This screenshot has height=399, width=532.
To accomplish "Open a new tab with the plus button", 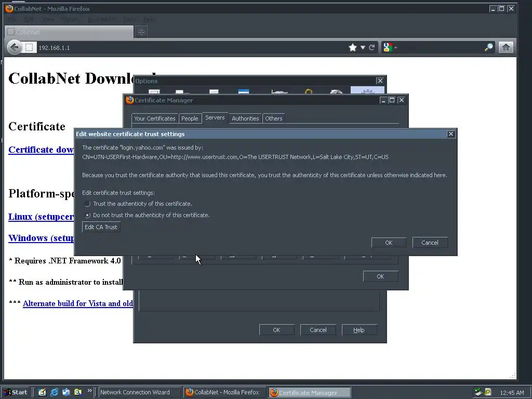I will [141, 32].
